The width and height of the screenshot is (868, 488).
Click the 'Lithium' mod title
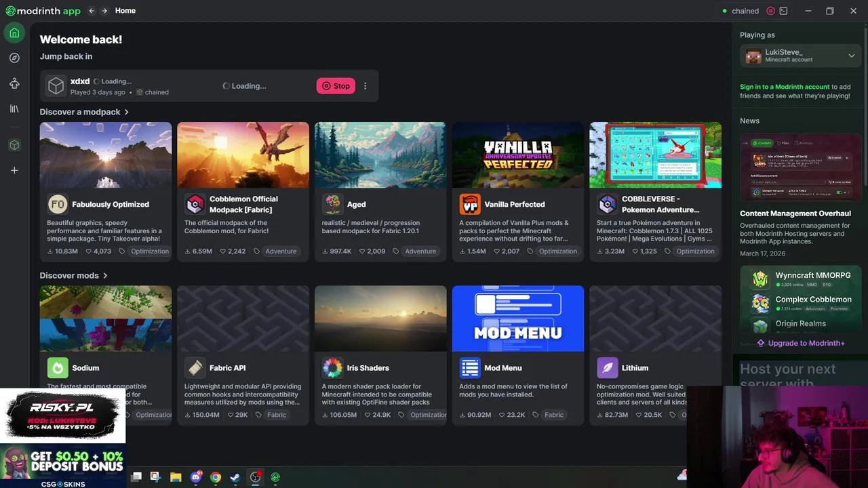point(635,368)
